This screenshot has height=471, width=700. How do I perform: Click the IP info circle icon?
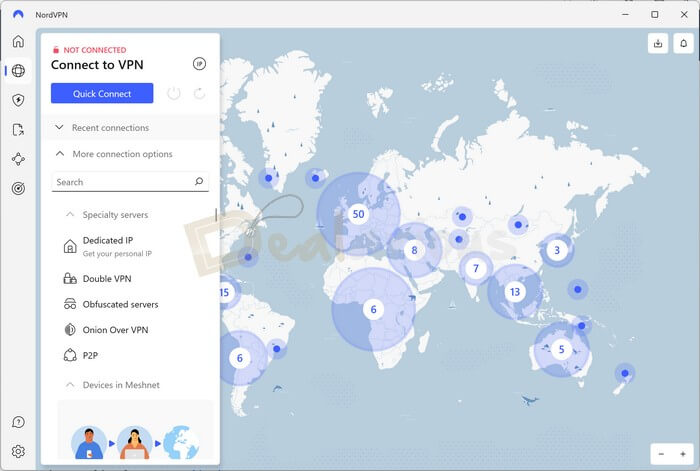point(199,64)
